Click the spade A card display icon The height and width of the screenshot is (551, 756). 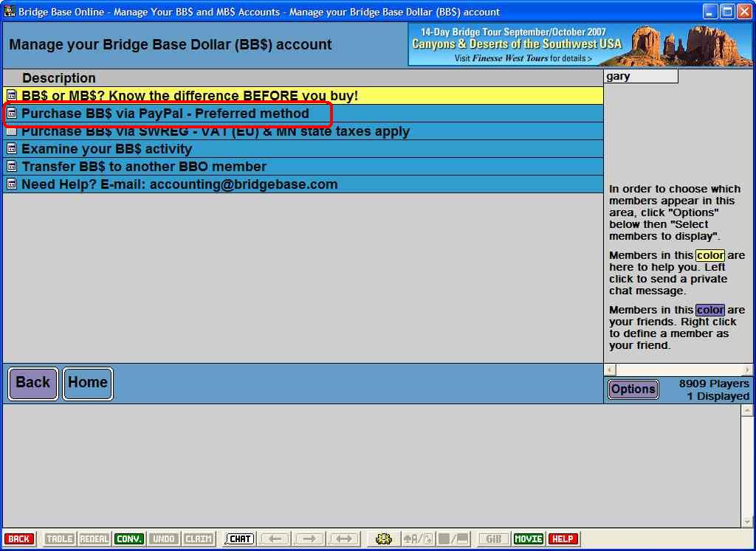[418, 539]
